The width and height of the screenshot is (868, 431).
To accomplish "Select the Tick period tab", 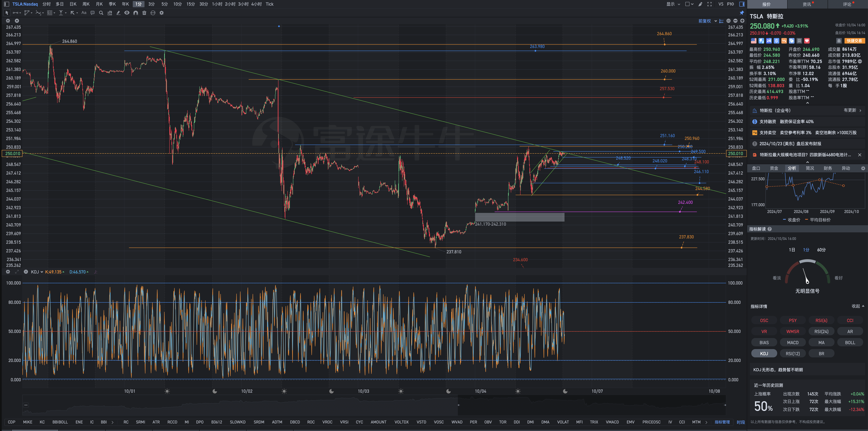I will pyautogui.click(x=269, y=4).
